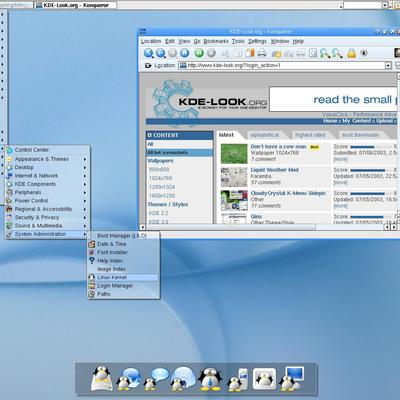Click the framed penguin picture dock icon
400x400 pixels.
(264, 379)
